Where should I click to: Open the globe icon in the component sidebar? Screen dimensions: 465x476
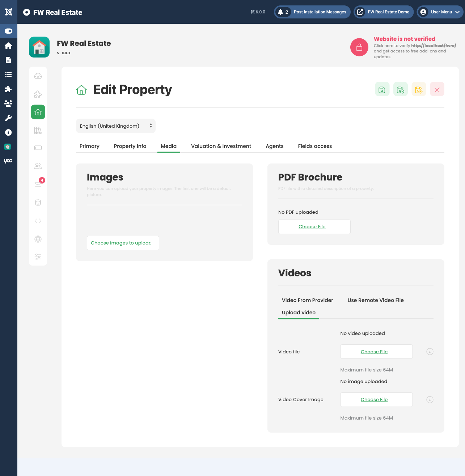[38, 239]
